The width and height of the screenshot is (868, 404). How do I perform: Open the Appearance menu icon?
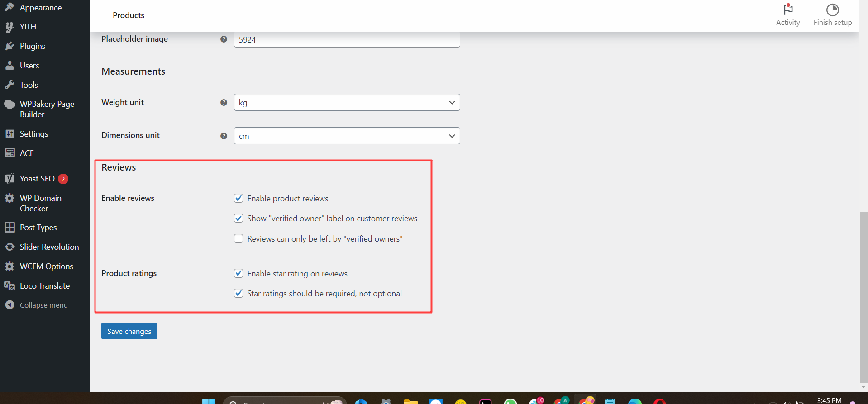pos(10,7)
